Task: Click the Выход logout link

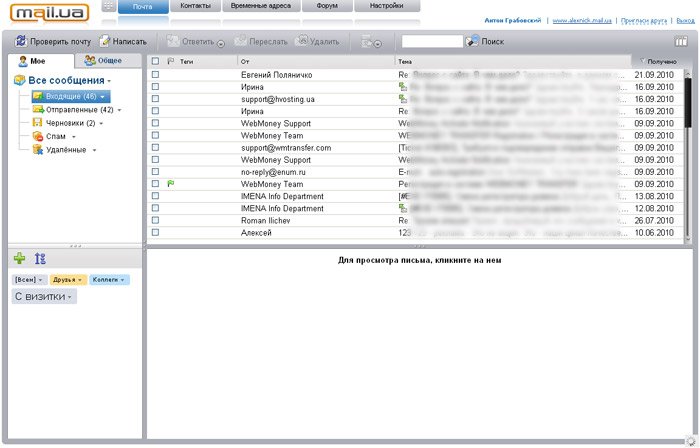Action: pos(685,20)
